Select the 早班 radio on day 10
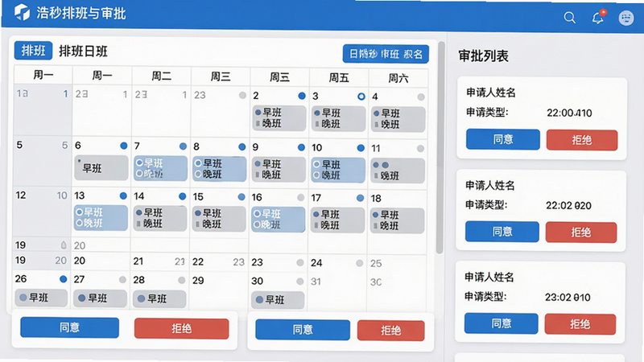The image size is (644, 362). (316, 164)
